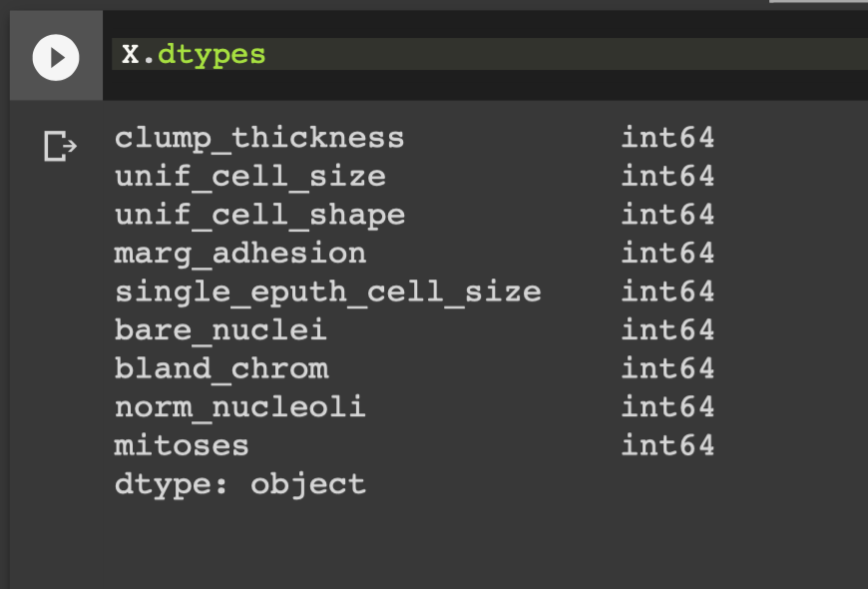The image size is (868, 589).
Task: Click int64 value beside single_eputh_cell_size
Action: tap(667, 292)
